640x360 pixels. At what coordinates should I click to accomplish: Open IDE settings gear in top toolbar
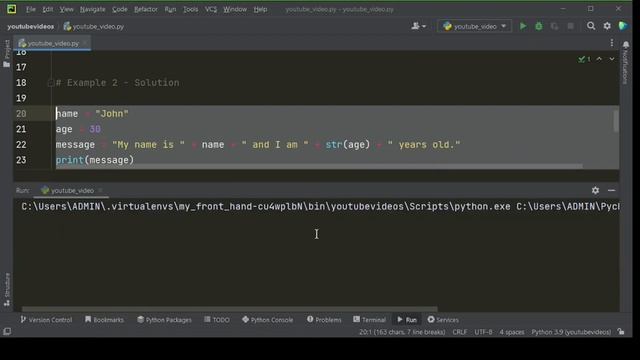click(x=607, y=26)
